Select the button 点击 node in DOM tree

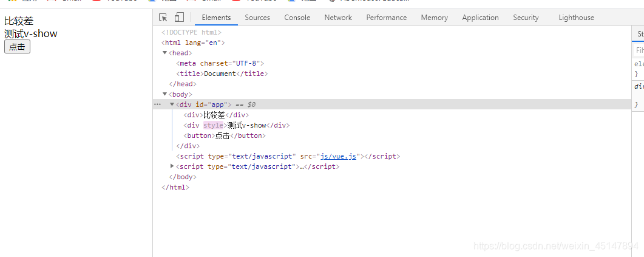[225, 135]
